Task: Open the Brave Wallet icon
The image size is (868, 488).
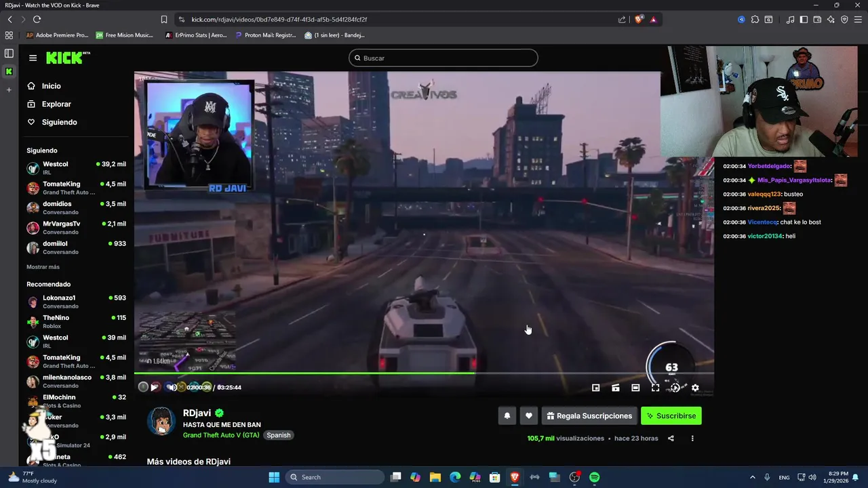Action: 817,20
